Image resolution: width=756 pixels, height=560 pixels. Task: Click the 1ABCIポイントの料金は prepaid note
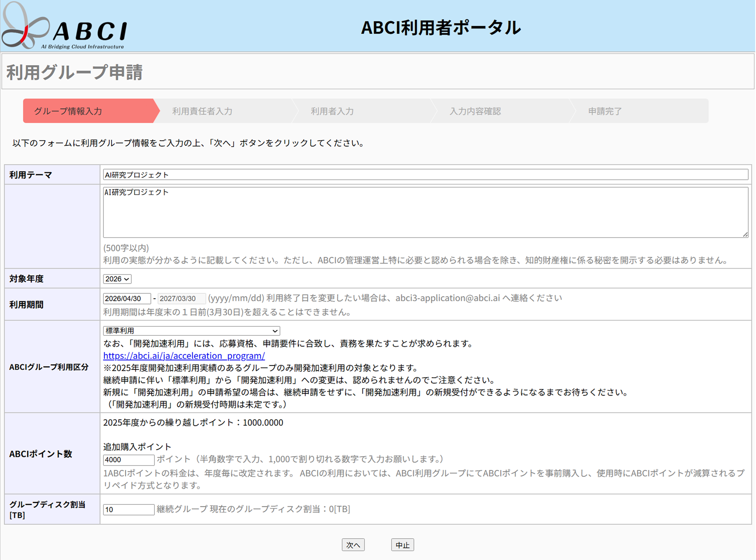click(x=424, y=479)
